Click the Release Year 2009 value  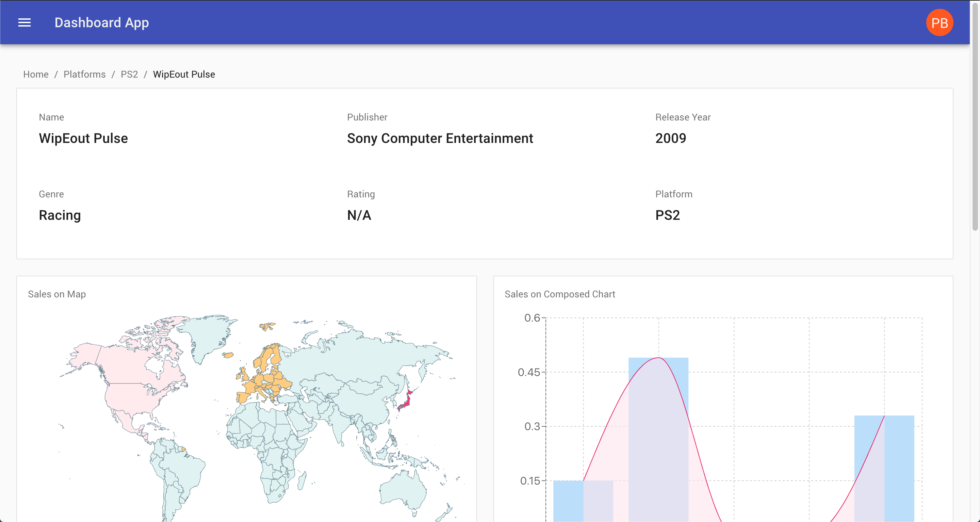(x=670, y=138)
